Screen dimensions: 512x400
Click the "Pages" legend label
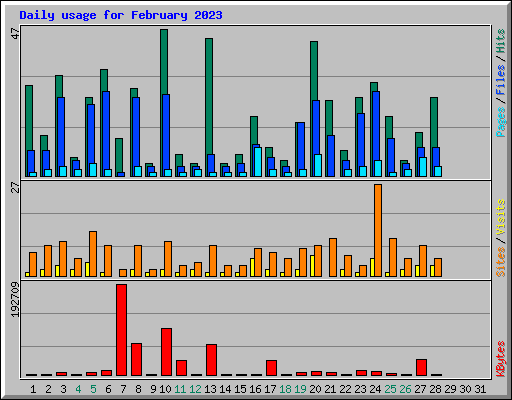500,122
